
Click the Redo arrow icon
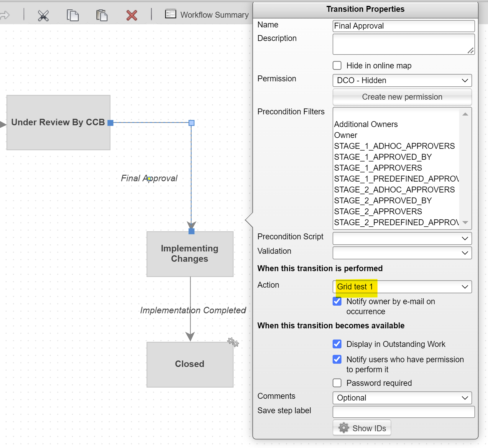click(5, 15)
